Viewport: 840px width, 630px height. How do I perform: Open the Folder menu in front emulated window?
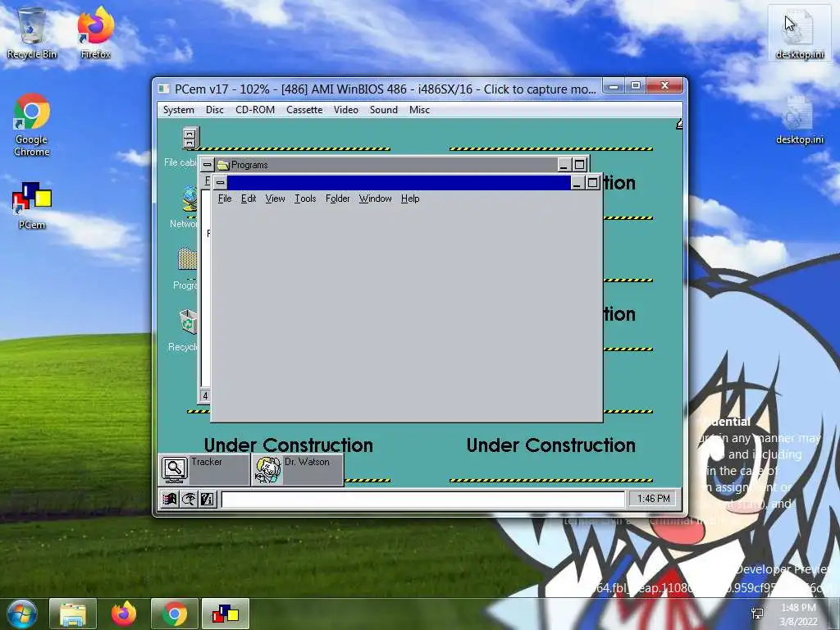(337, 199)
